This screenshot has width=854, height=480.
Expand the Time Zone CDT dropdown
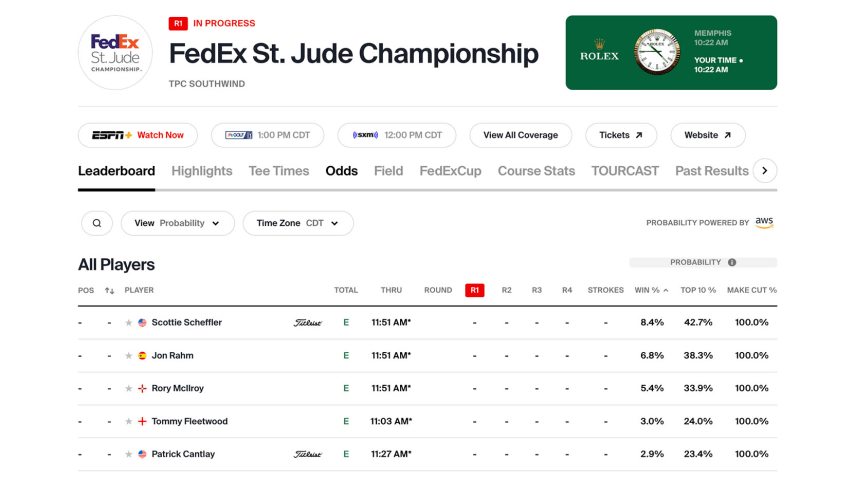coord(298,223)
